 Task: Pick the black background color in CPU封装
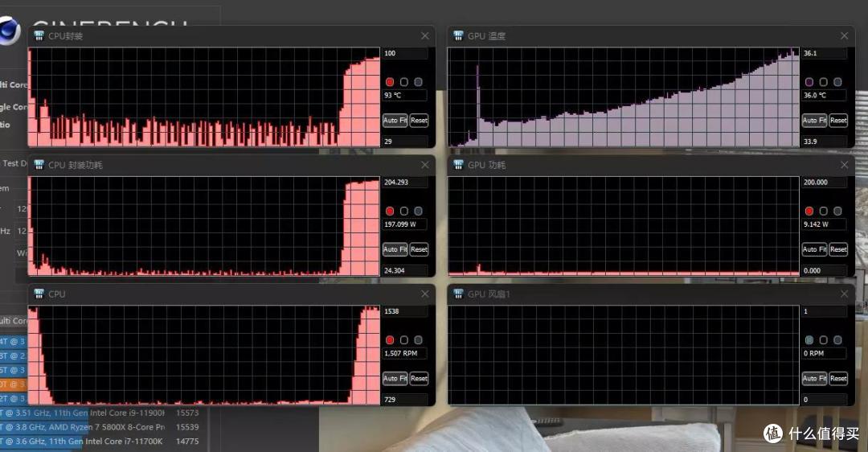coord(404,82)
